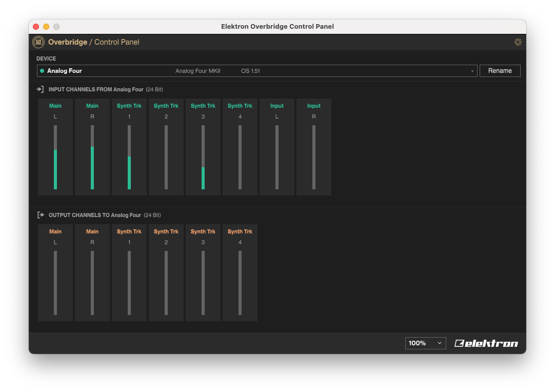Viewport: 555px width, 392px height.
Task: Minimize the window with yellow button
Action: coord(46,27)
